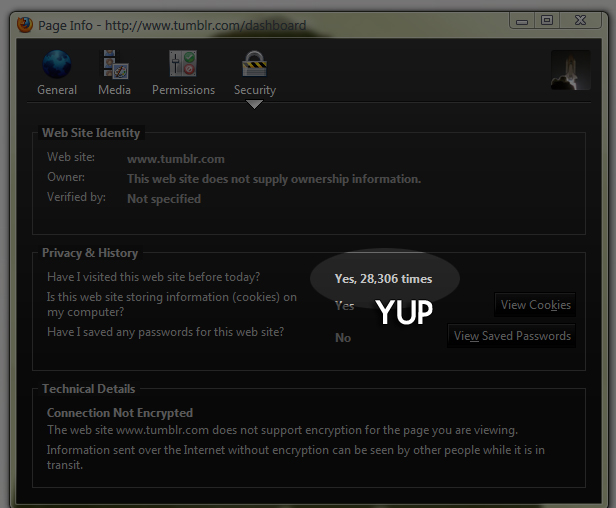Screen dimensions: 616x508
Task: Switch to the Media tab label
Action: [x=114, y=90]
